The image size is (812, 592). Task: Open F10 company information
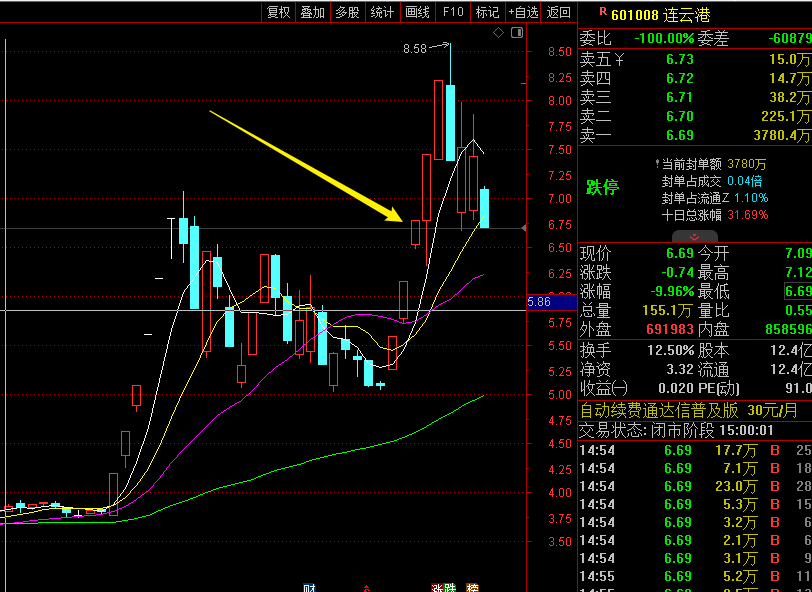coord(453,12)
